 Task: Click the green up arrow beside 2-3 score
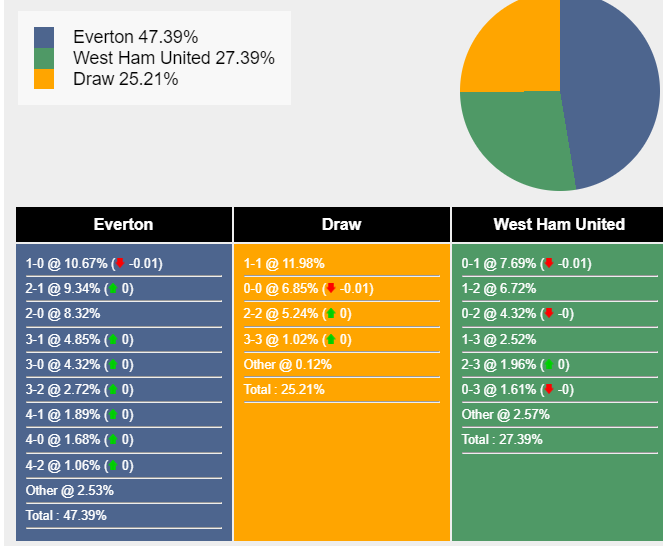(548, 365)
